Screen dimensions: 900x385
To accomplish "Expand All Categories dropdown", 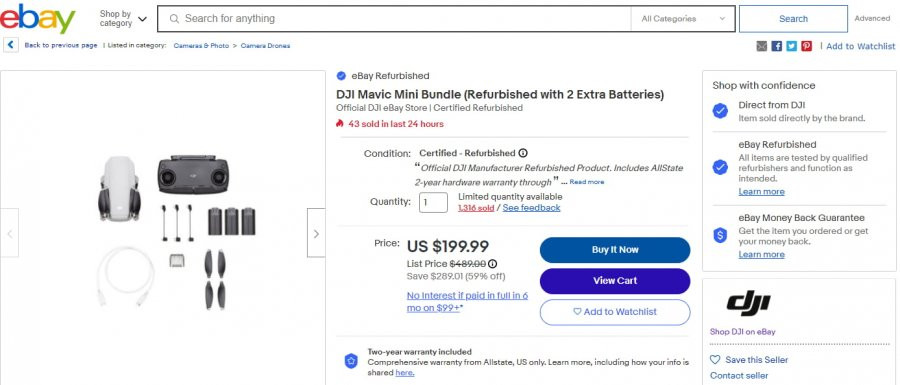I will click(682, 19).
